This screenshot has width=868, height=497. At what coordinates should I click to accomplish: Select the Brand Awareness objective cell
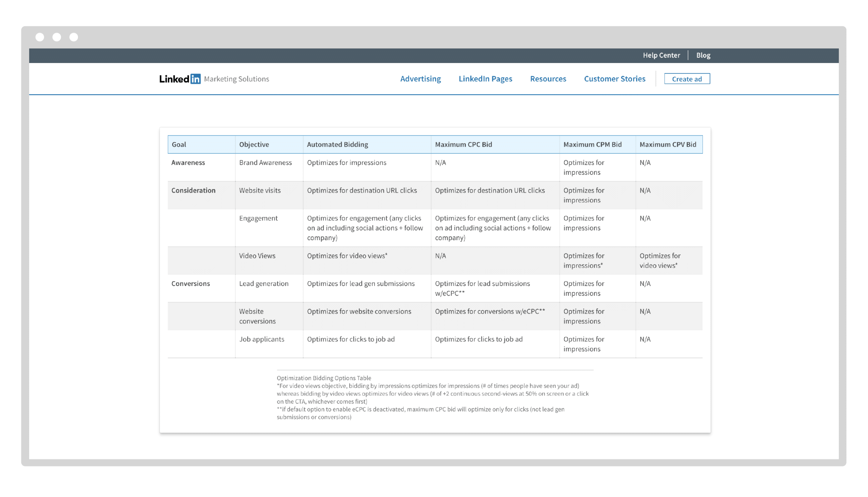(265, 163)
